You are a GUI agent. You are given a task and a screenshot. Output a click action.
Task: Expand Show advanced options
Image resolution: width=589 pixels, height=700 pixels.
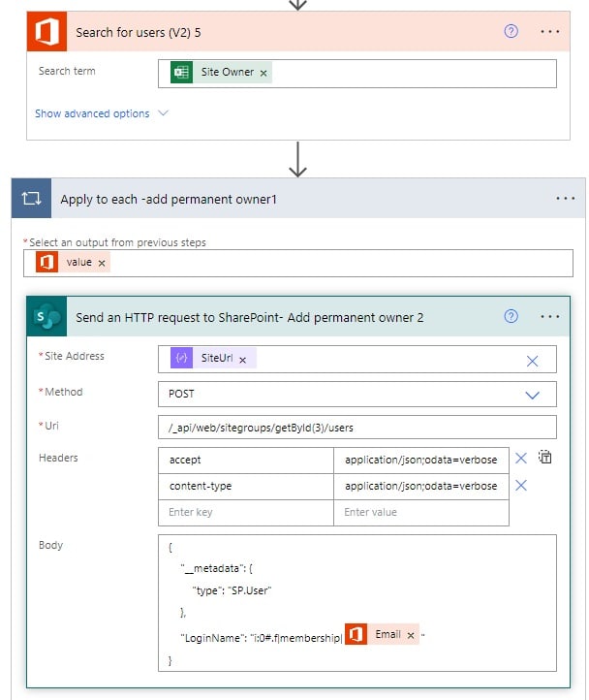click(92, 113)
